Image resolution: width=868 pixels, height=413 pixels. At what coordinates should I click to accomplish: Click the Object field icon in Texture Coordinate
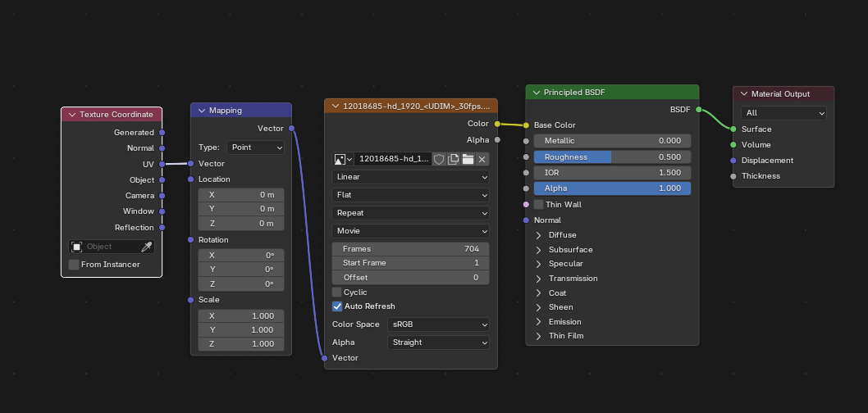pos(77,247)
